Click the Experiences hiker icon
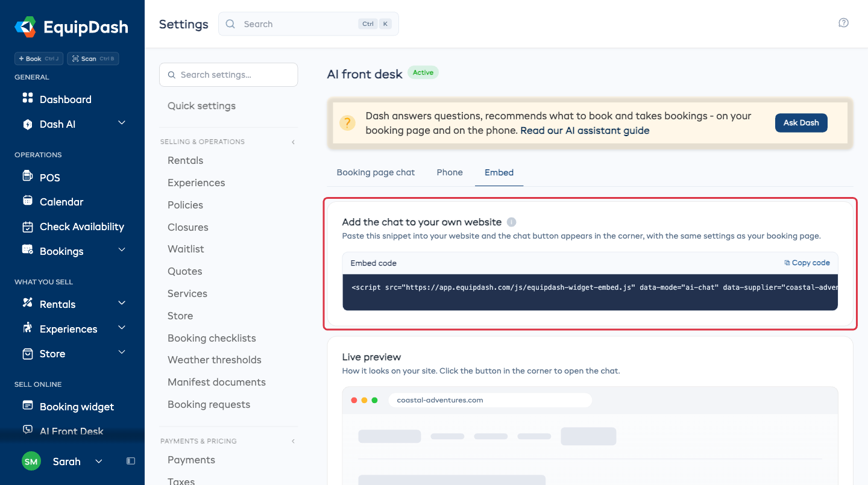The height and width of the screenshot is (485, 868). [27, 328]
